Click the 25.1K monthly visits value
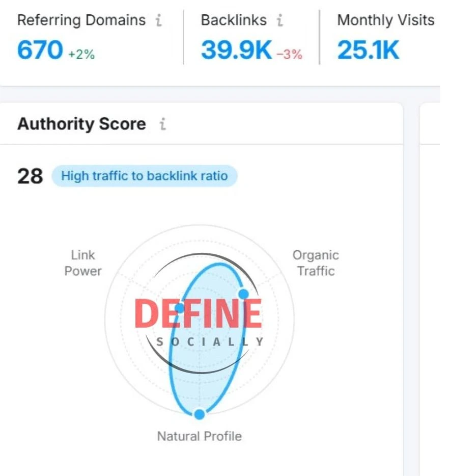Viewport: 449px width, 476px height. 368,50
